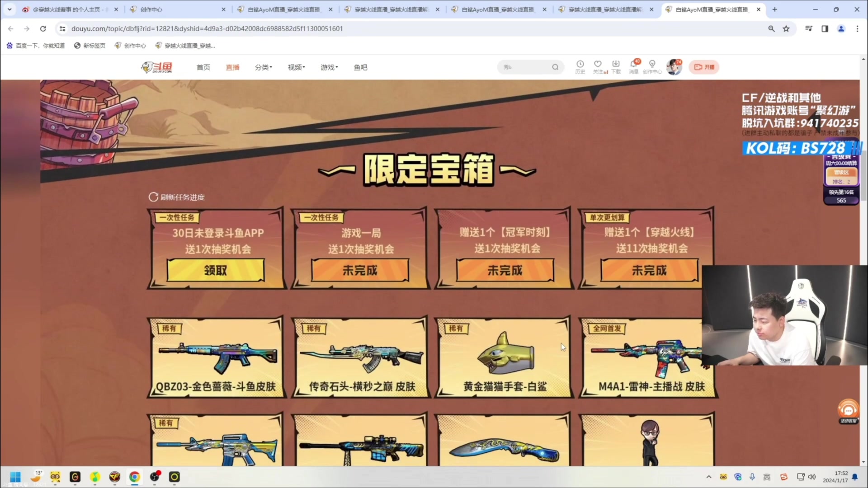Click 未完成 under 冠军时刻 gift task
This screenshot has height=488, width=868.
(x=505, y=270)
